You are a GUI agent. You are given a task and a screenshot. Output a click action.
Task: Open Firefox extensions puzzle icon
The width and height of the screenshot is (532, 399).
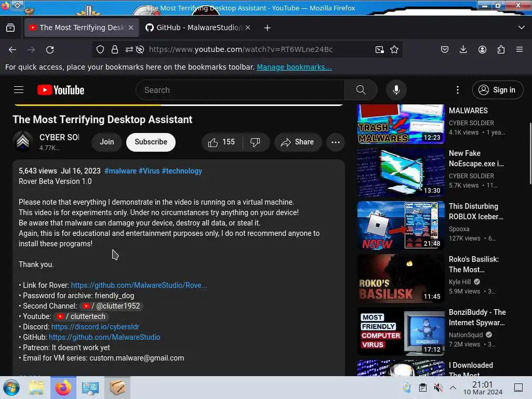[501, 49]
